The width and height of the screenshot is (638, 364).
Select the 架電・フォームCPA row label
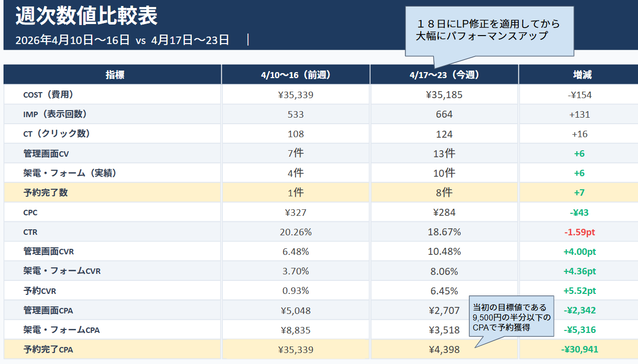pos(62,330)
